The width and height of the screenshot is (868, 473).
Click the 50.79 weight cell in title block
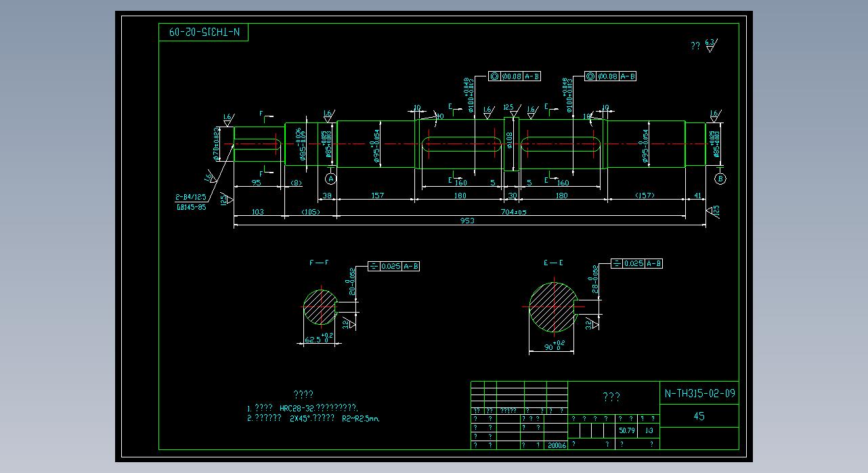click(626, 430)
